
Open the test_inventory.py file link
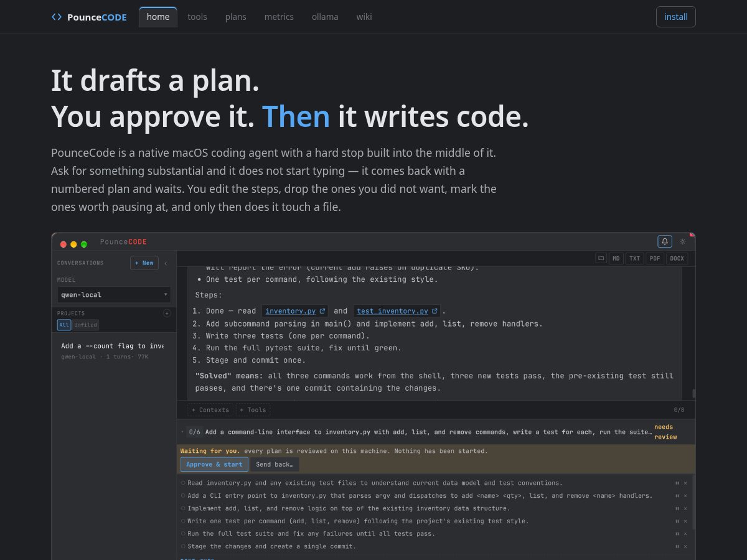(392, 311)
